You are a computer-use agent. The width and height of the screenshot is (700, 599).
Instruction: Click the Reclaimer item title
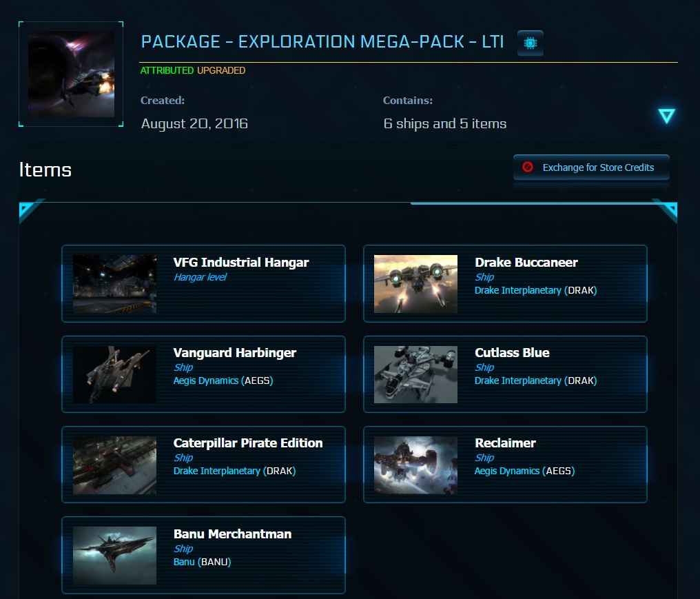[505, 443]
